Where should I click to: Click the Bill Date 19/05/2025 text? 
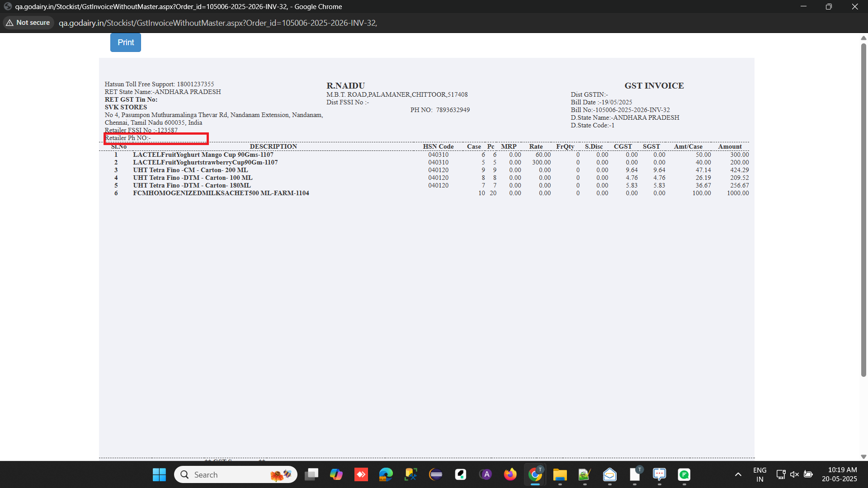coord(601,102)
